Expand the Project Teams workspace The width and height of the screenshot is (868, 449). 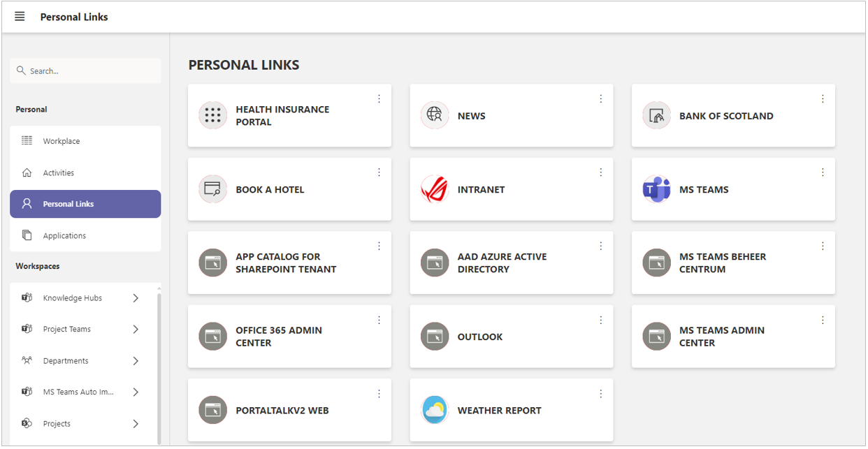[136, 330]
